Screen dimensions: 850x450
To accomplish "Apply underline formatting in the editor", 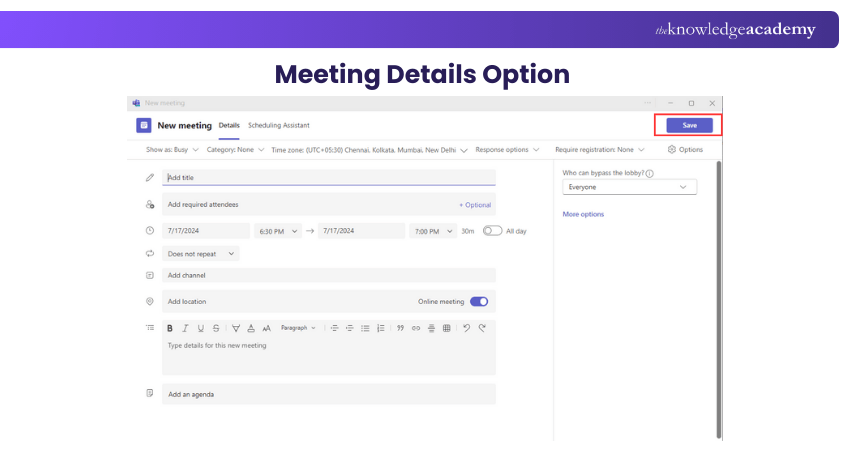I will pos(201,328).
